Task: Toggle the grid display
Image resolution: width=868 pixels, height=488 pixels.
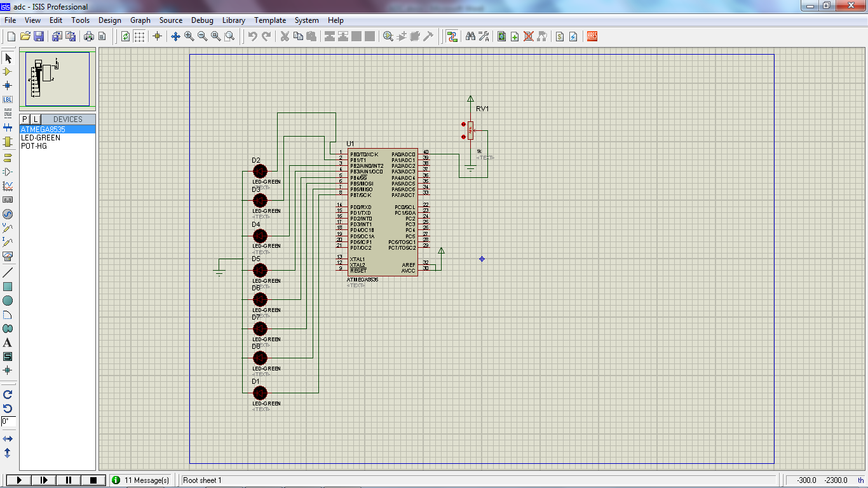Action: [138, 36]
